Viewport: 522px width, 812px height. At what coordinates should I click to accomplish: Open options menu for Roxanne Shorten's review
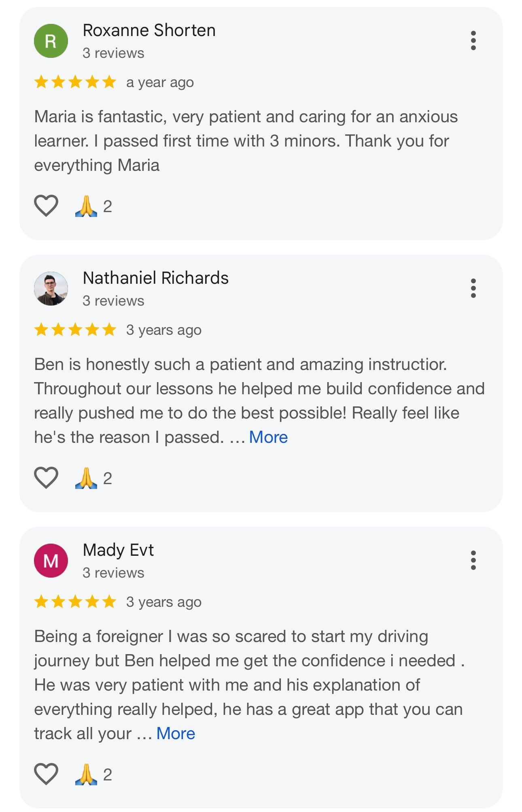tap(473, 40)
